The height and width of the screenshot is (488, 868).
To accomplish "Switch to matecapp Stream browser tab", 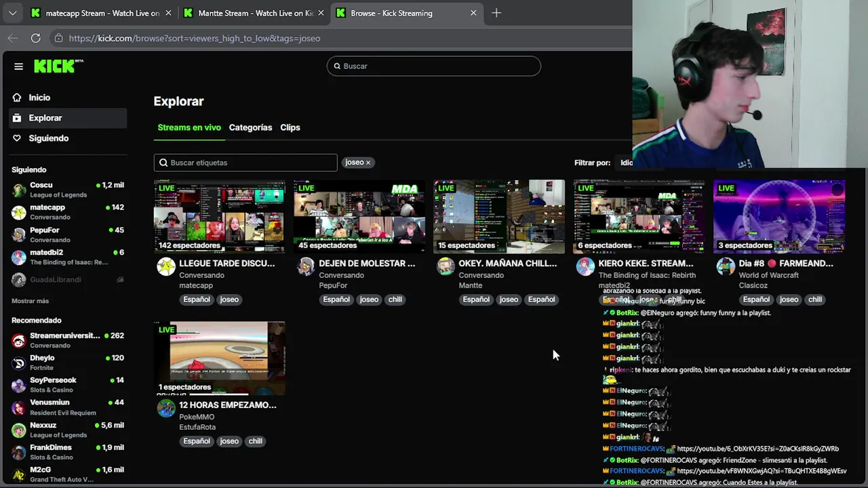I will (x=102, y=13).
